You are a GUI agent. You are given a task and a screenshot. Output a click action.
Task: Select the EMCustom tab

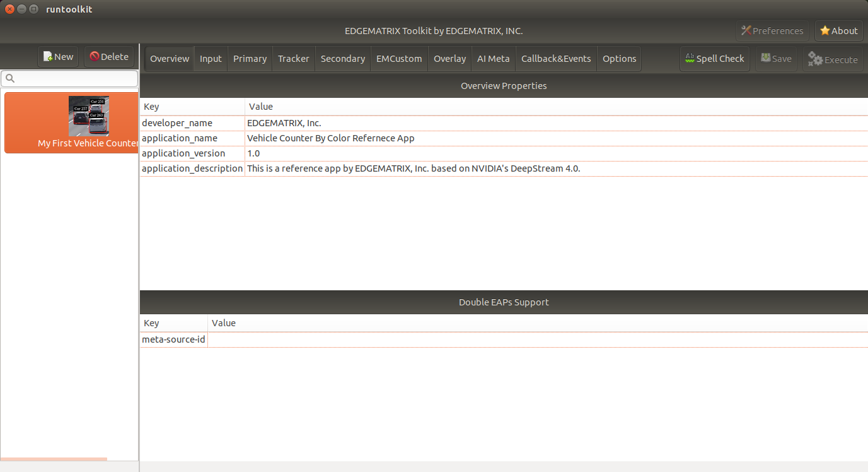(x=399, y=59)
